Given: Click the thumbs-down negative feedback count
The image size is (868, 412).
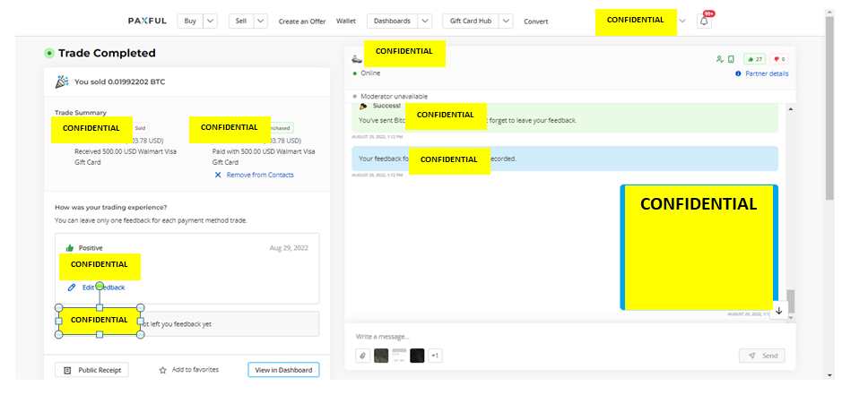Looking at the screenshot, I should pos(779,59).
